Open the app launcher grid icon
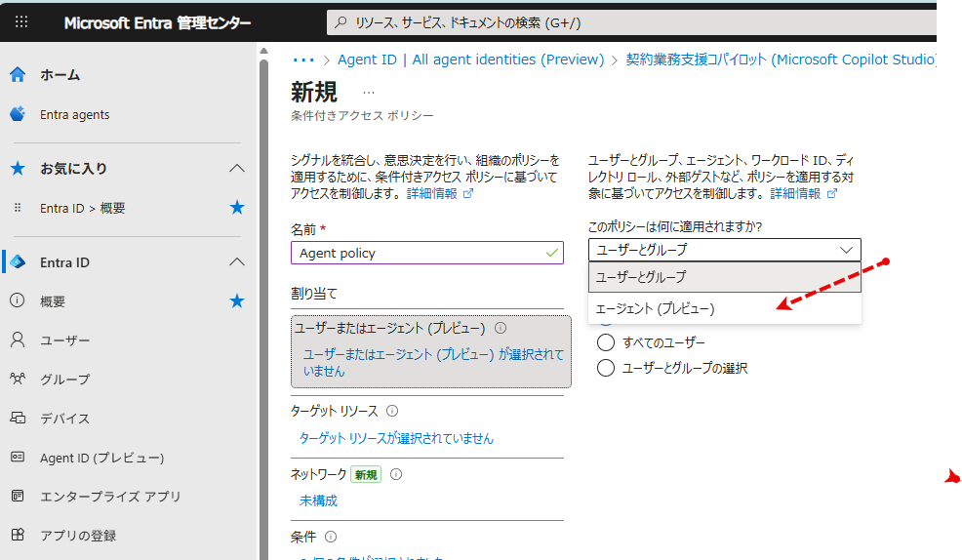The width and height of the screenshot is (962, 560). [x=21, y=22]
